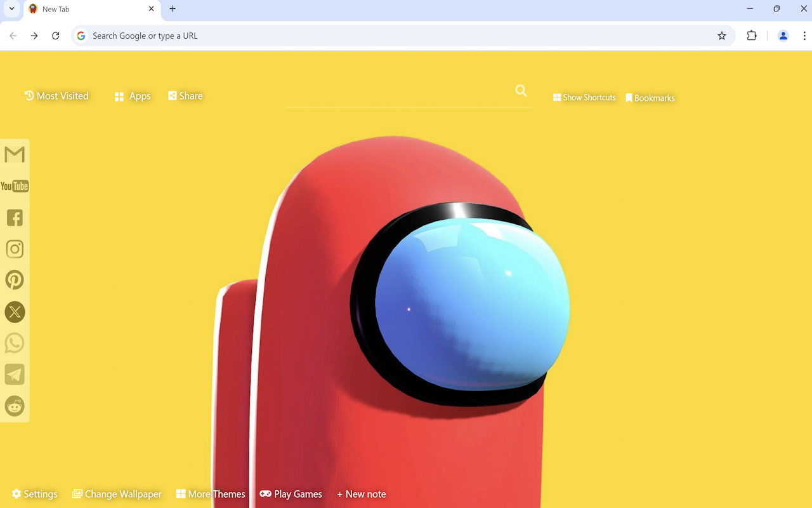Expand the tab search dropdown arrow
Viewport: 812px width, 508px height.
pyautogui.click(x=11, y=9)
